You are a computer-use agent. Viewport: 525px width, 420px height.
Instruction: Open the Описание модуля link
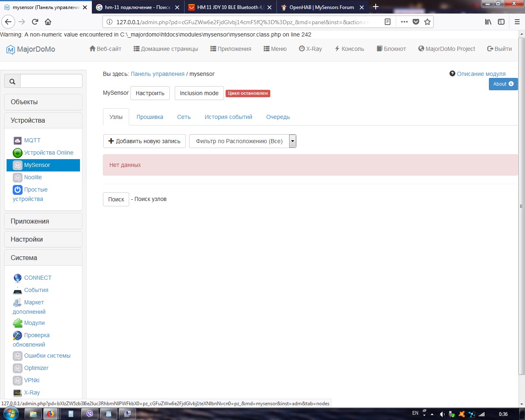click(x=481, y=74)
